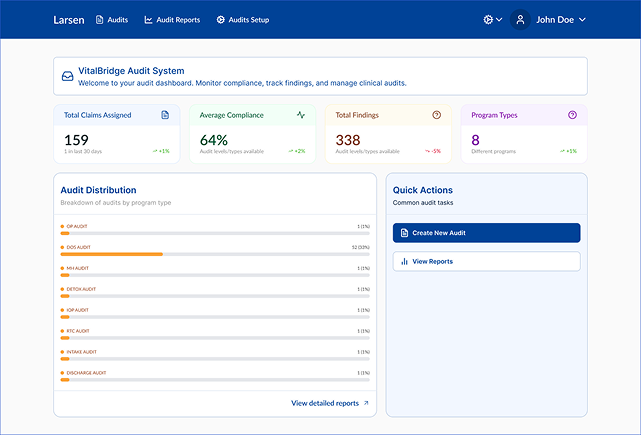
Task: Click the help icon on Total Findings card
Action: (x=436, y=115)
